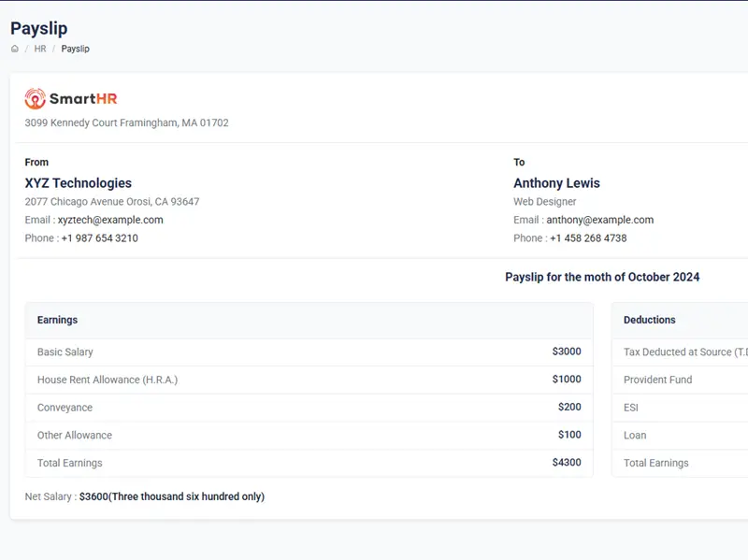Click the phone number +1 987 654 3210

99,238
